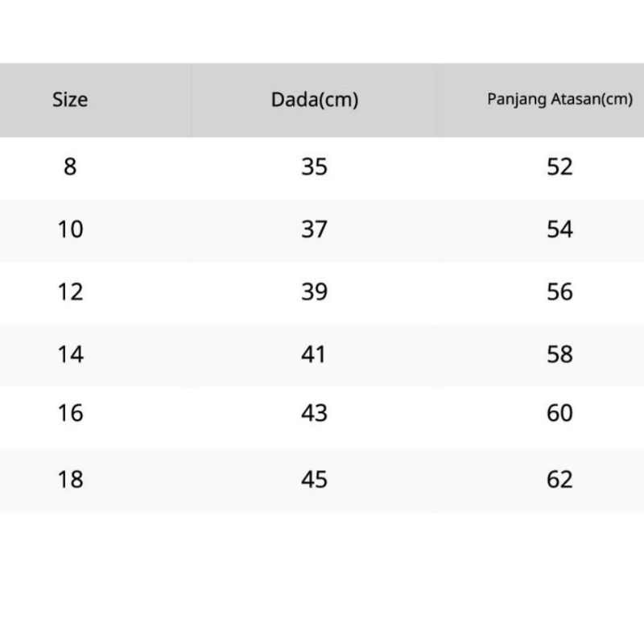Screen dimensions: 644x644
Task: Select the Dada value 43
Action: tap(314, 413)
